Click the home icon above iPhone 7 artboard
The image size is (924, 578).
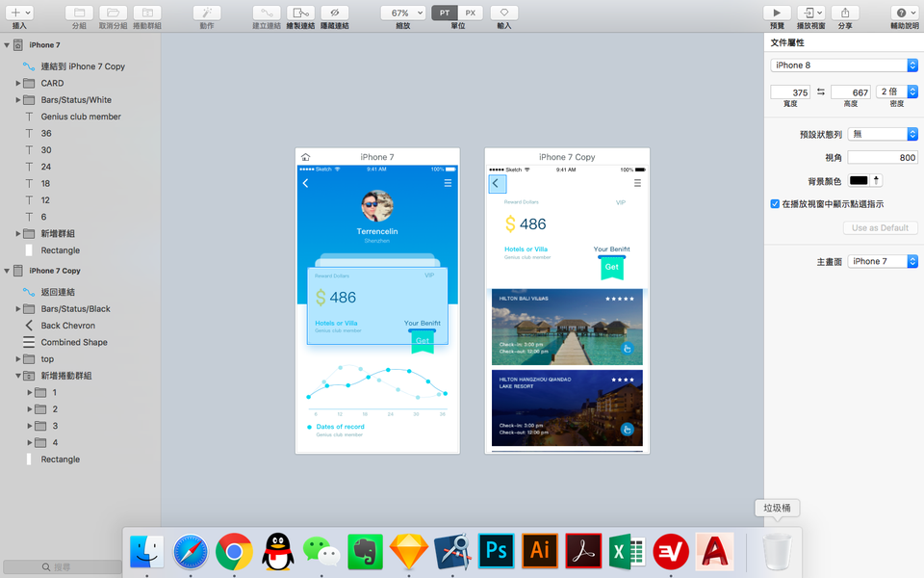pos(305,157)
